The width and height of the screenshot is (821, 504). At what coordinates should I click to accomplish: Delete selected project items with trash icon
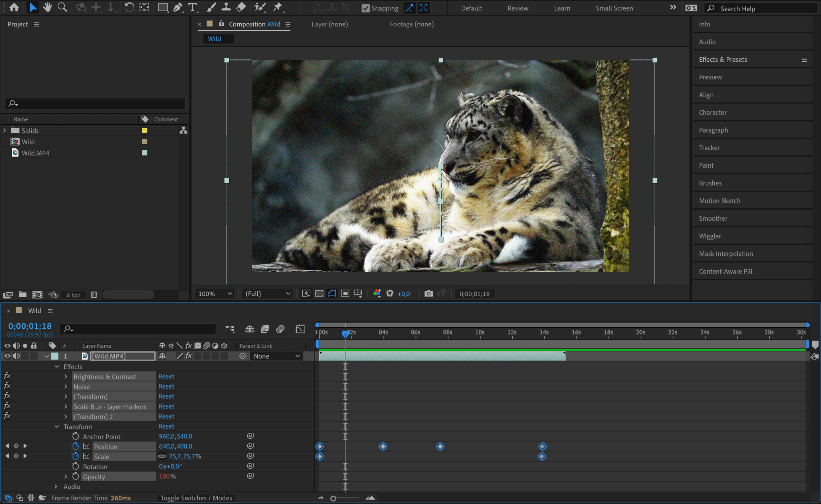(x=94, y=295)
